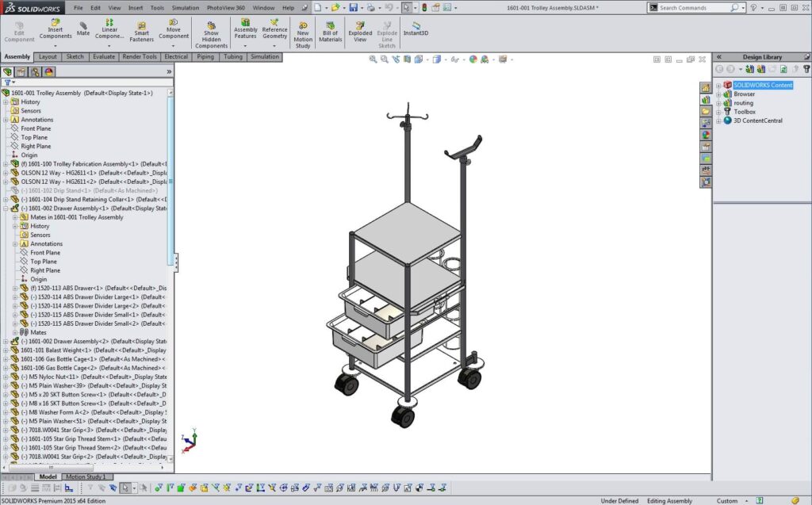812x505 pixels.
Task: Select 3D ContentCentral in Design Library
Action: (x=757, y=121)
